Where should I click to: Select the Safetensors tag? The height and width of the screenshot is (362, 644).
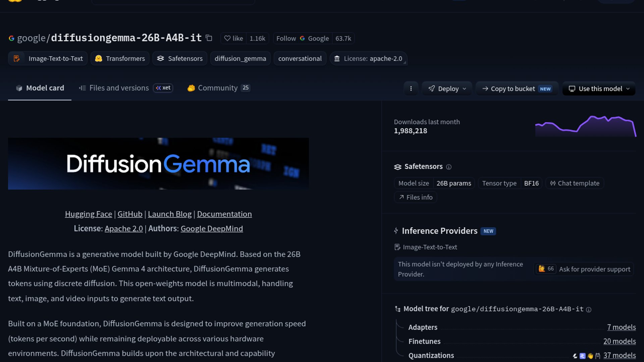click(x=180, y=58)
